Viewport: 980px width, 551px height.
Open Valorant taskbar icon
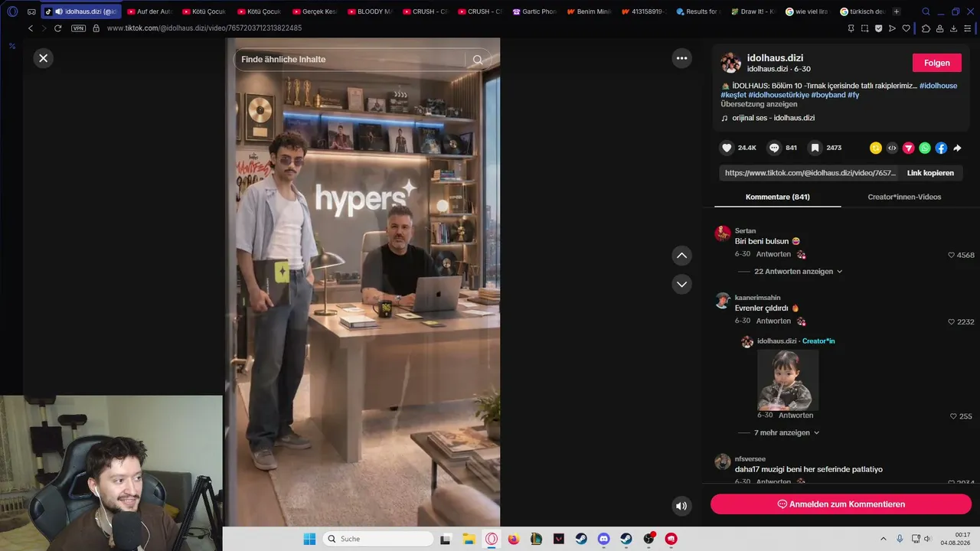(559, 539)
